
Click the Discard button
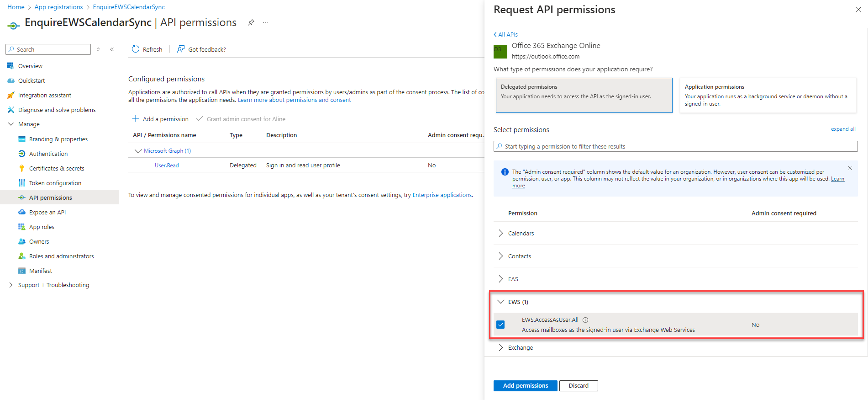pos(579,385)
